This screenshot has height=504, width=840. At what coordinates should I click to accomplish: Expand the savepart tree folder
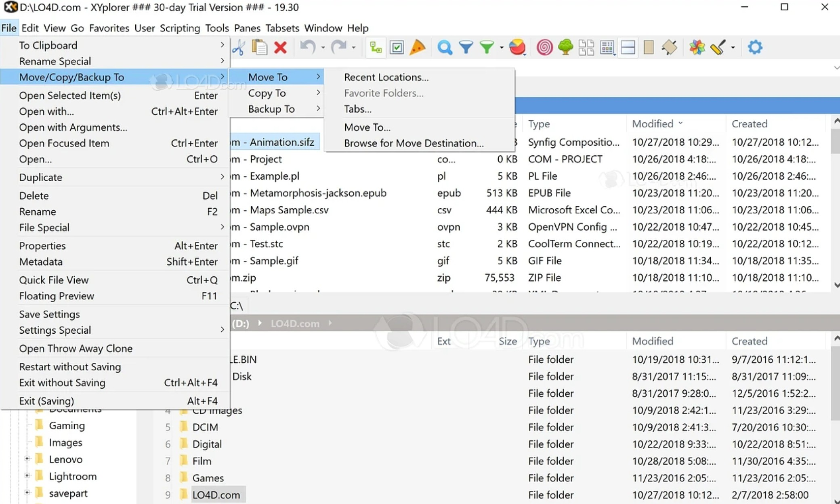(27, 493)
